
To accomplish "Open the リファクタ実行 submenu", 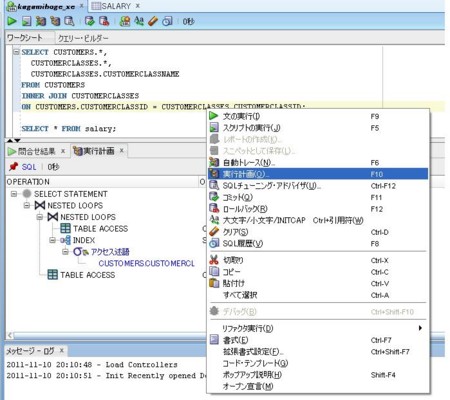I will (x=318, y=328).
